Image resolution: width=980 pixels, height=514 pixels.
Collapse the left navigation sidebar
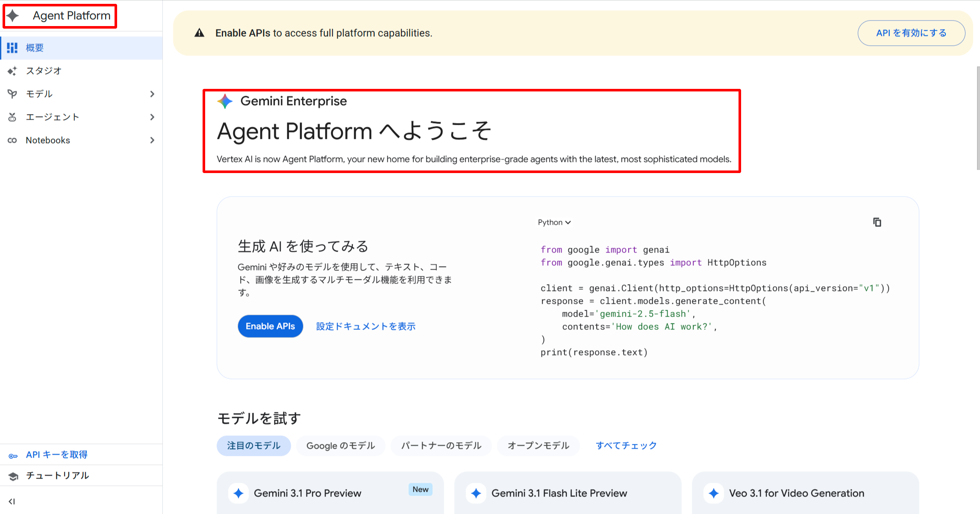(12, 502)
